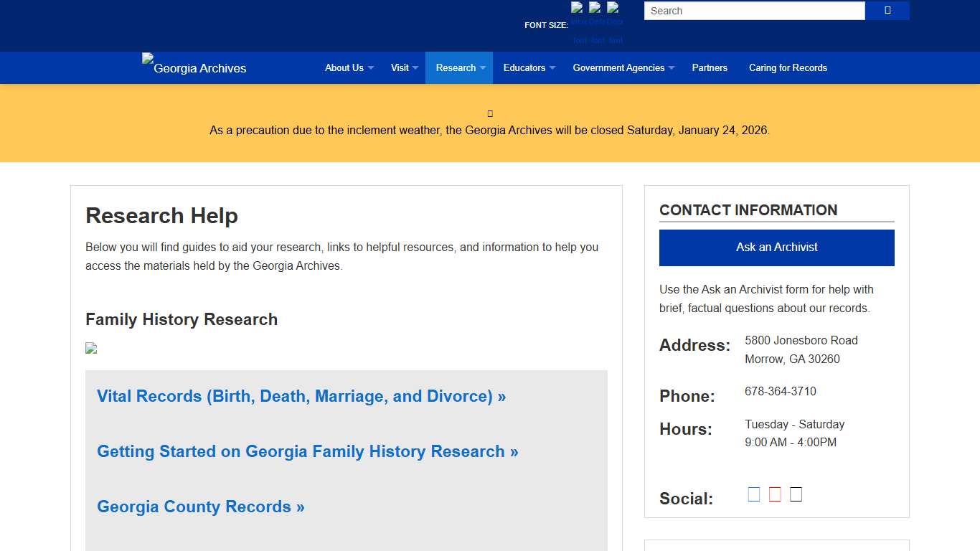Viewport: 980px width, 551px height.
Task: Open the Government Agencies dropdown
Action: 623,67
